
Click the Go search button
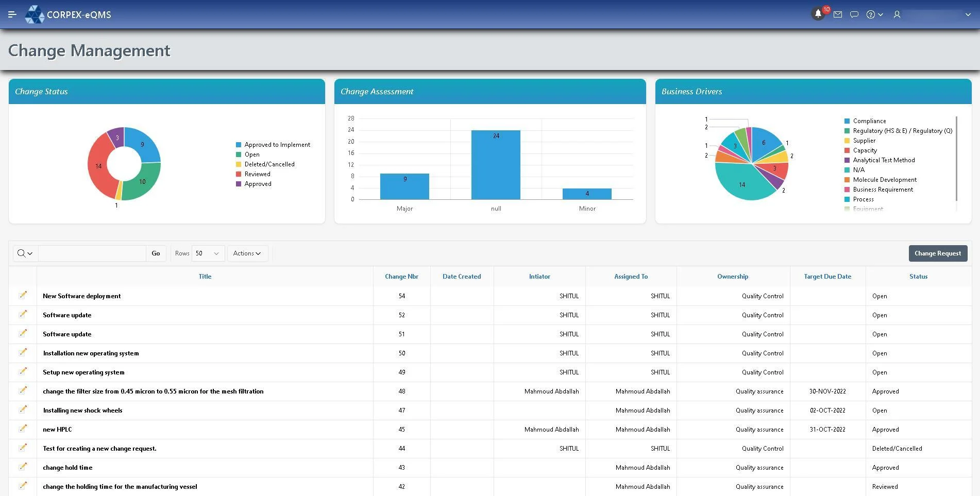click(x=156, y=253)
